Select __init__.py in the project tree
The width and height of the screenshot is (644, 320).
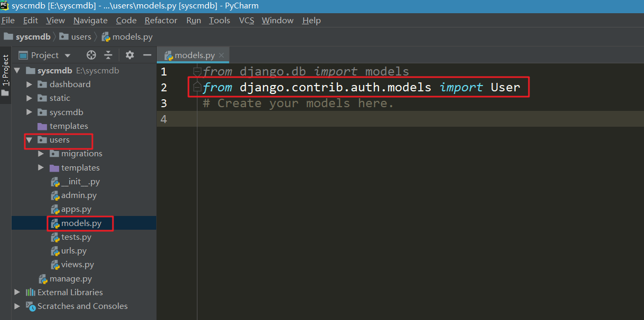pos(80,182)
